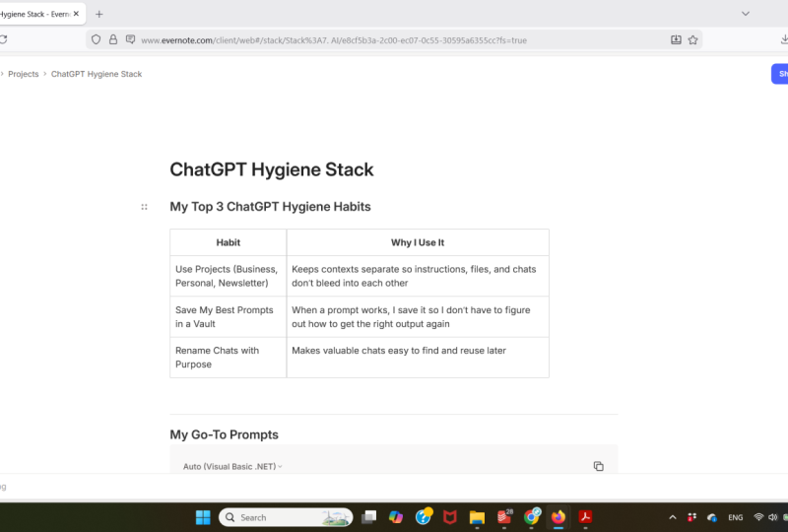Switch to Google Chrome in taskbar
The height and width of the screenshot is (532, 788).
532,516
